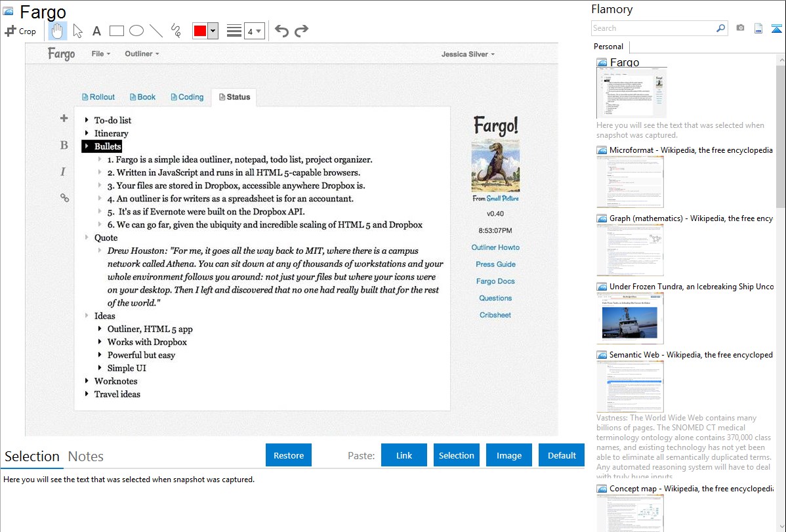
Task: Click the Paste Selection button
Action: (x=456, y=455)
